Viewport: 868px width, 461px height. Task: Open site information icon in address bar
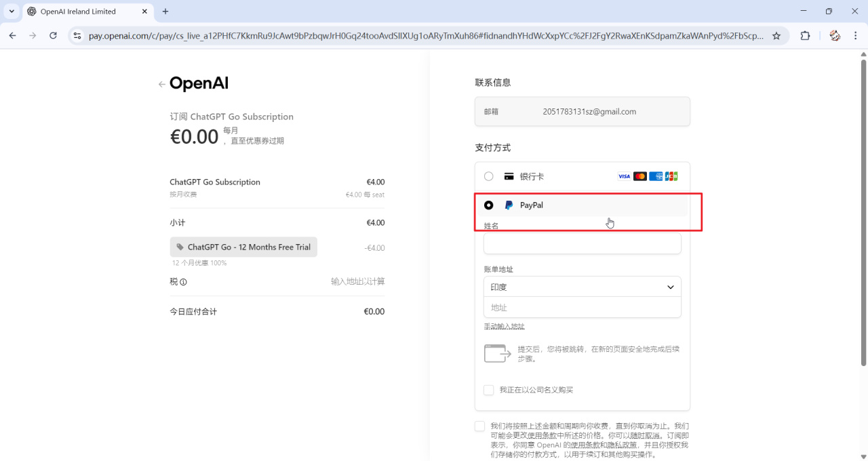coord(77,36)
